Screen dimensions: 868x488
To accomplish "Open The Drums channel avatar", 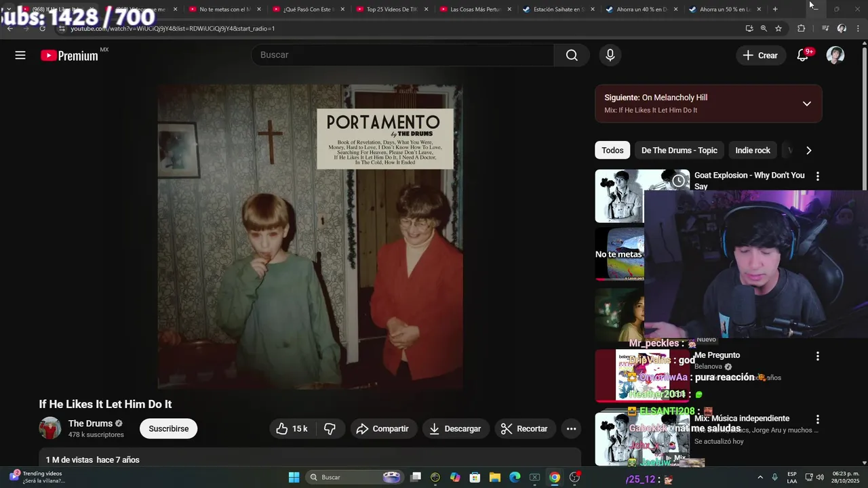I will pyautogui.click(x=50, y=428).
